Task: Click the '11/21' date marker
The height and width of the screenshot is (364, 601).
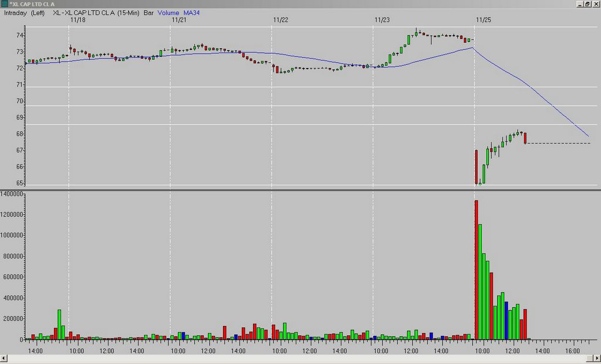Action: (179, 20)
